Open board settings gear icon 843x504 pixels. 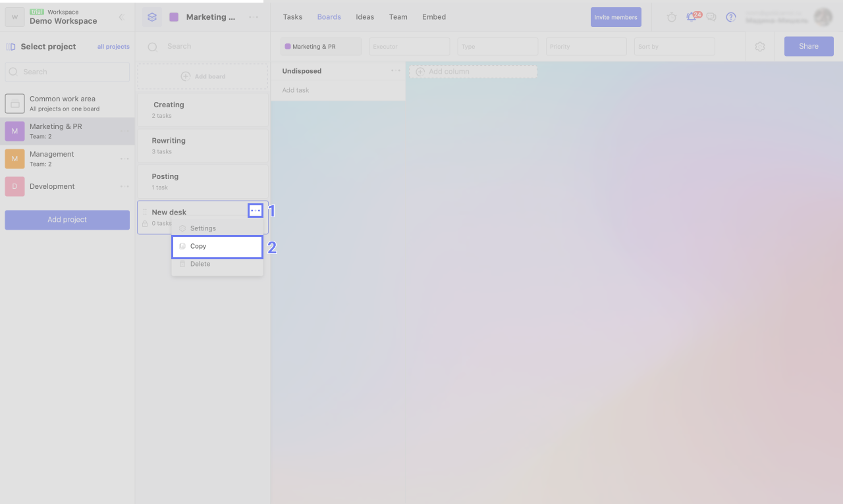coord(760,47)
